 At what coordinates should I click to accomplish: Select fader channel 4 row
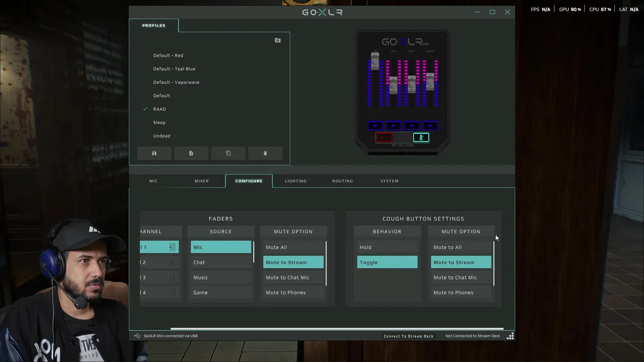point(159,292)
